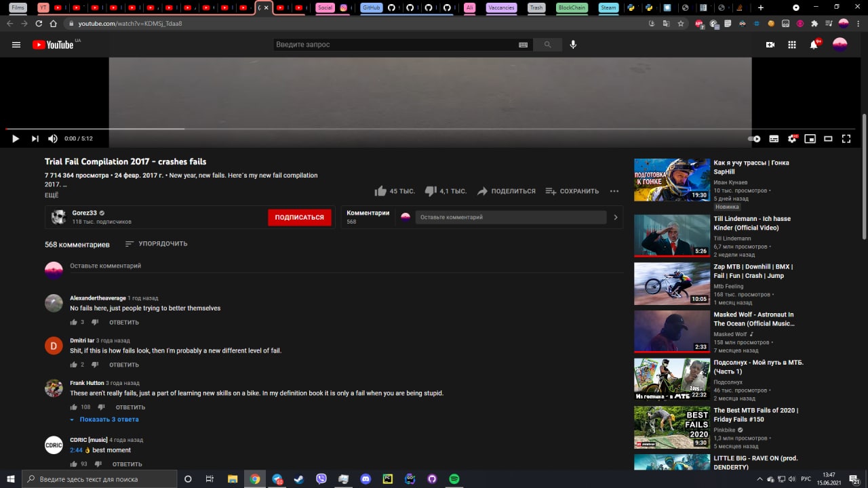Open УПОРЯДОЧИТЬ sort comments dropdown
This screenshot has height=488, width=868.
156,244
